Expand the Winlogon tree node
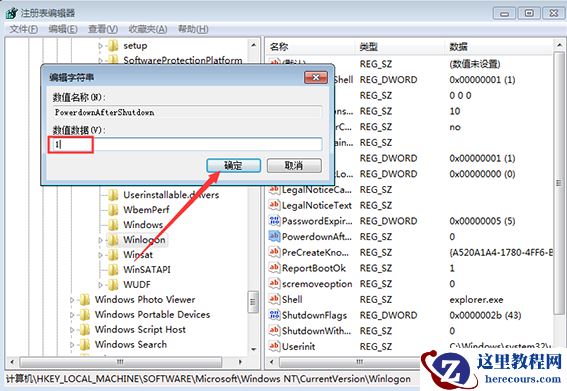The image size is (567, 391). pyautogui.click(x=101, y=240)
